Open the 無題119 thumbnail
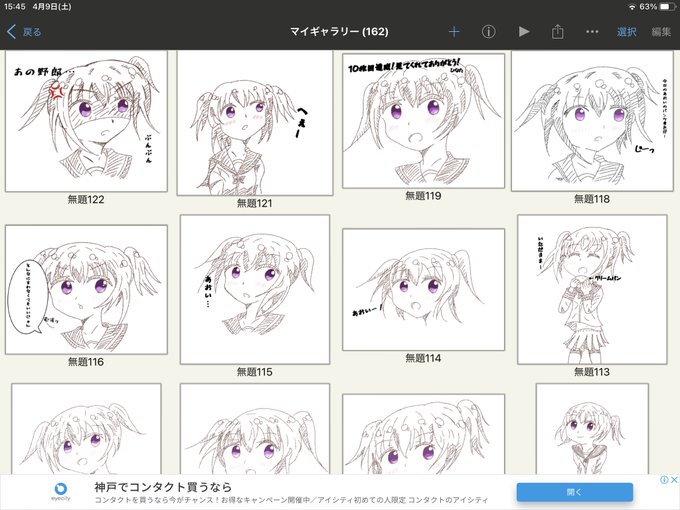This screenshot has height=510, width=680. point(423,121)
